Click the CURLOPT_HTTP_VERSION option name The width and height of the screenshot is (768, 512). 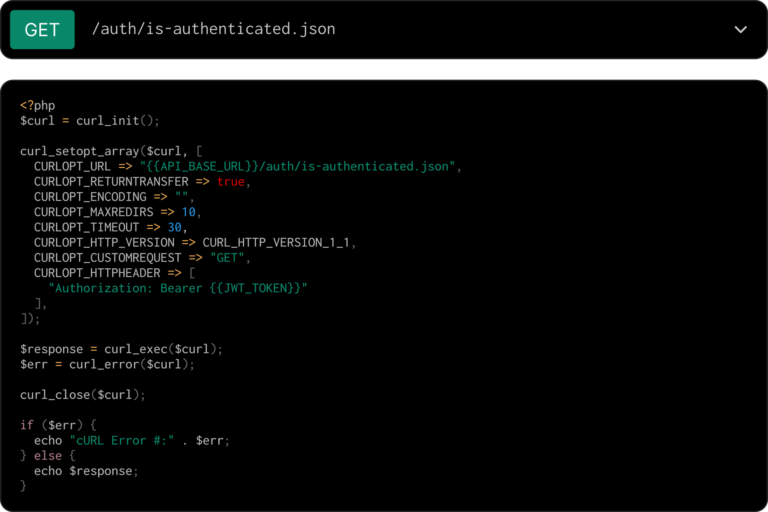point(104,243)
